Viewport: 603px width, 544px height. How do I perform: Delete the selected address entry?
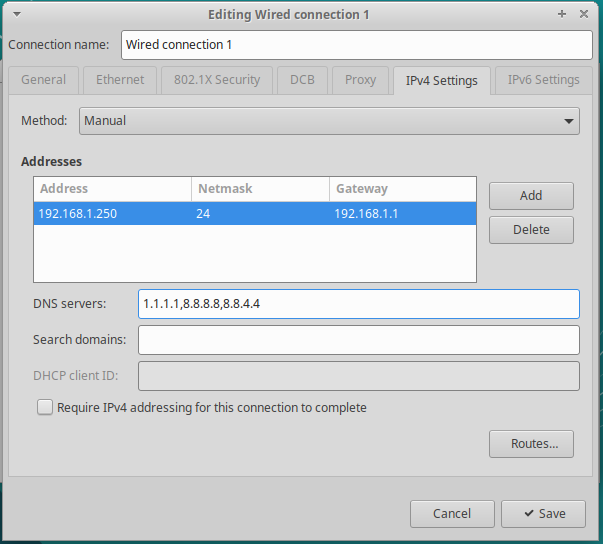[531, 230]
